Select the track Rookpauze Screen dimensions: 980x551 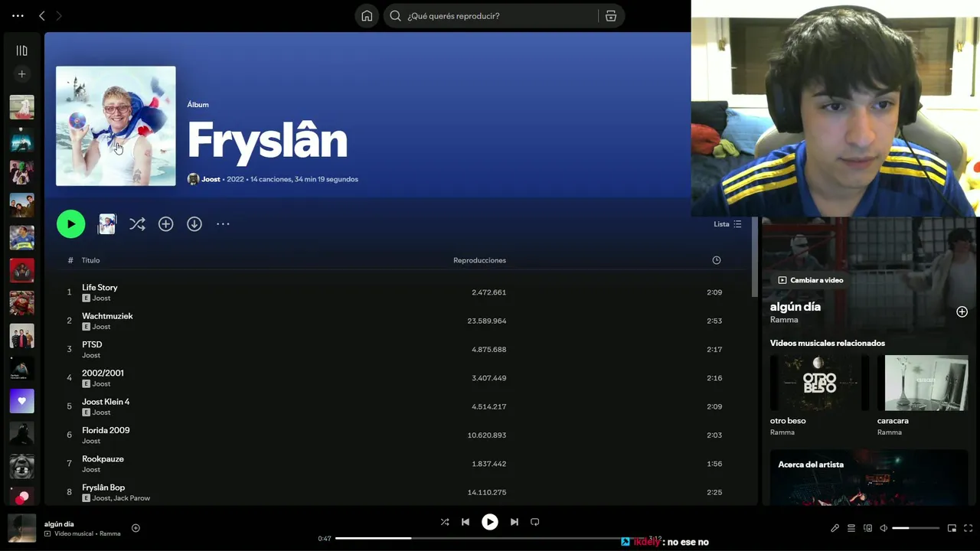point(103,458)
